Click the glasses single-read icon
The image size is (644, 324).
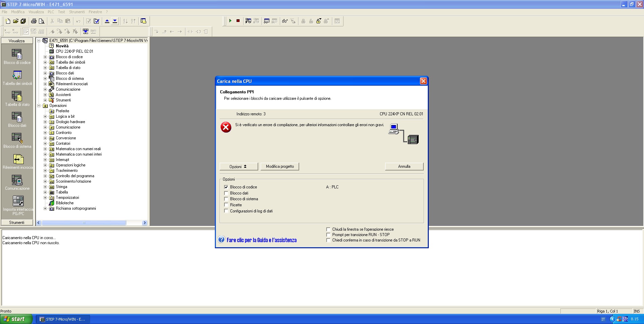pyautogui.click(x=285, y=21)
